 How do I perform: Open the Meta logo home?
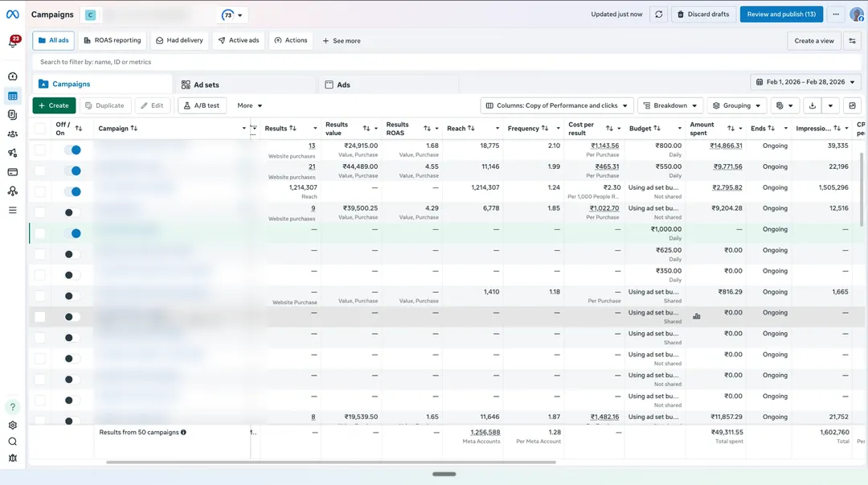12,14
